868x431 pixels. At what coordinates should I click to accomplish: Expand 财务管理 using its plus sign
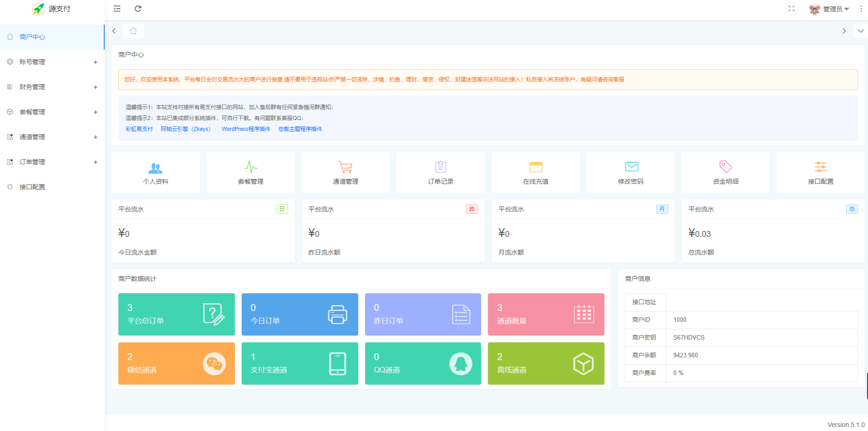click(x=96, y=87)
